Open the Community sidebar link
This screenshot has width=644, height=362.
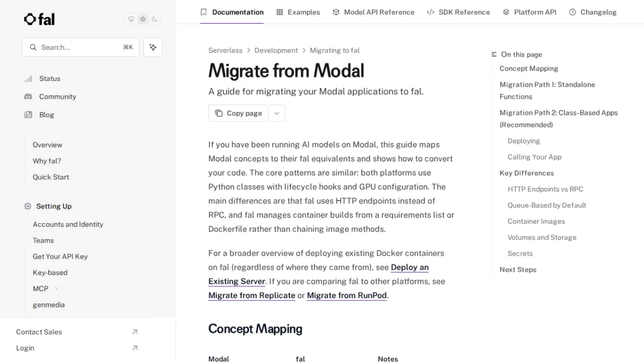(x=57, y=97)
